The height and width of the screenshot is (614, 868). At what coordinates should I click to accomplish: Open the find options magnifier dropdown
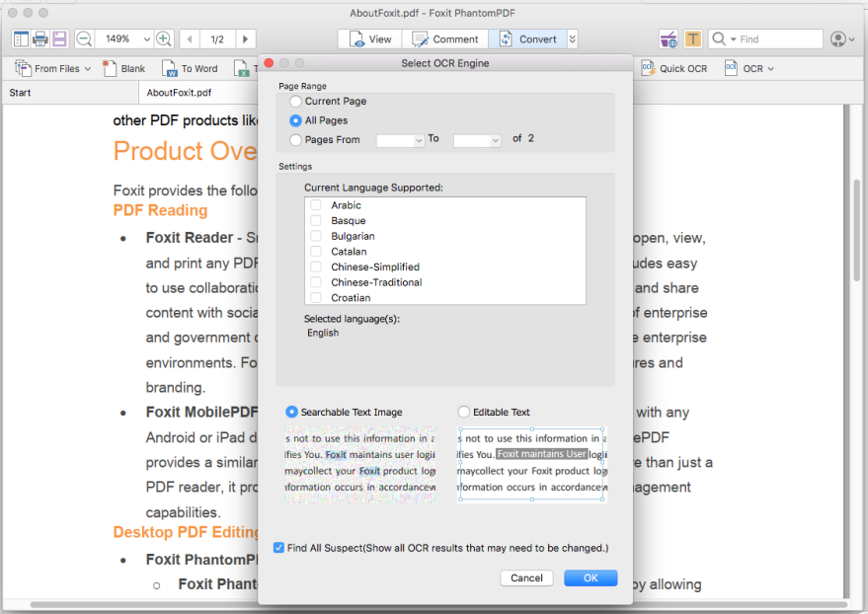point(724,39)
